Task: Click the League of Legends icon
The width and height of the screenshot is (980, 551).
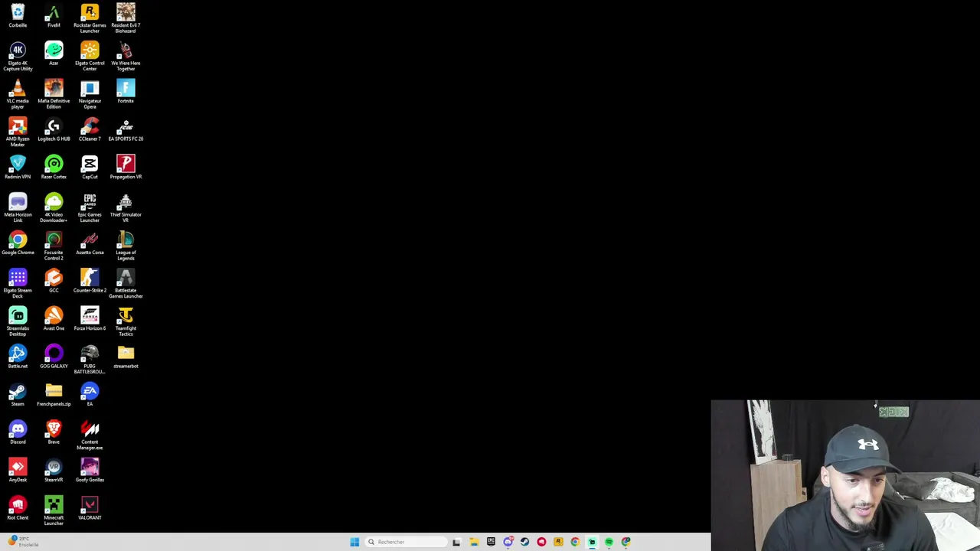Action: [x=126, y=246]
